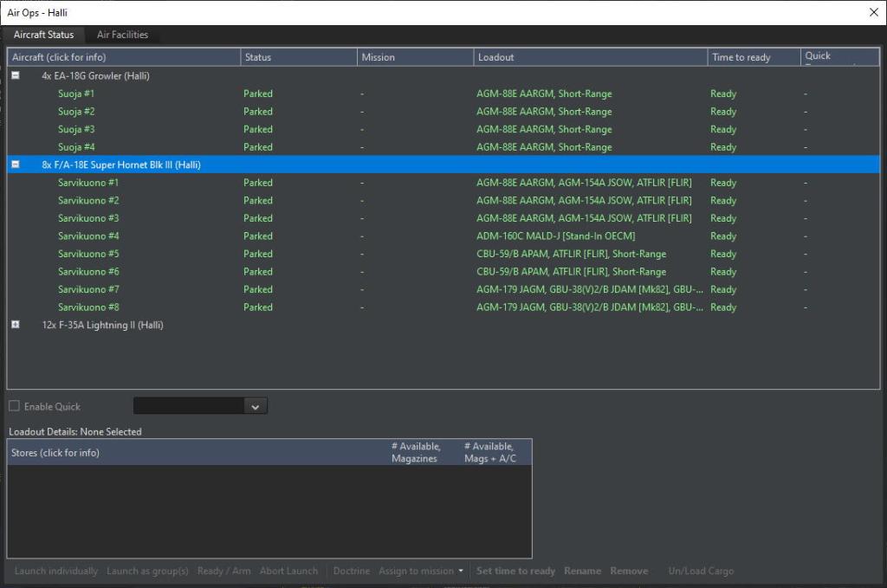This screenshot has width=887, height=588.
Task: Click Launch as group(s) button
Action: pyautogui.click(x=147, y=571)
